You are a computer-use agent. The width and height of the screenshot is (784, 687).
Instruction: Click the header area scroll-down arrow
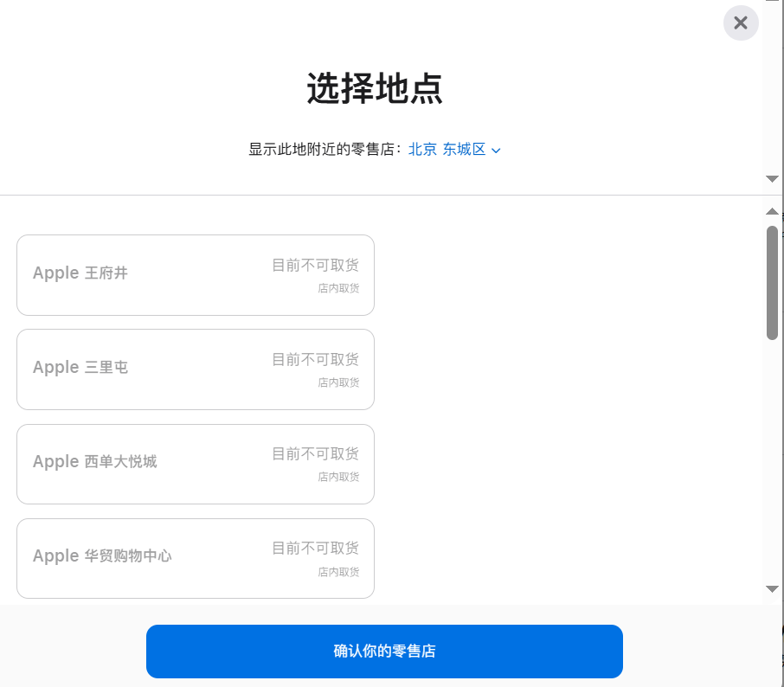click(772, 178)
